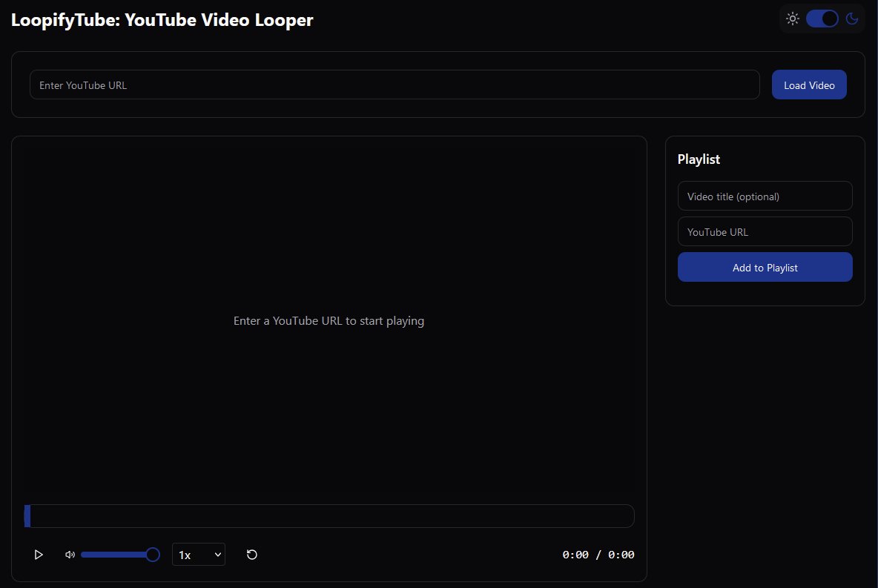Click the LoopifyTube: YouTube Video Looper title
This screenshot has height=588, width=878.
(162, 19)
